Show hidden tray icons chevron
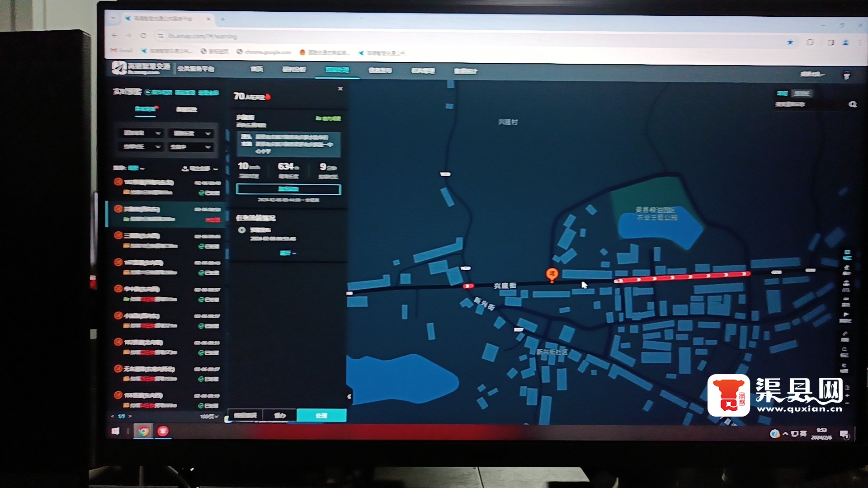 pos(785,434)
